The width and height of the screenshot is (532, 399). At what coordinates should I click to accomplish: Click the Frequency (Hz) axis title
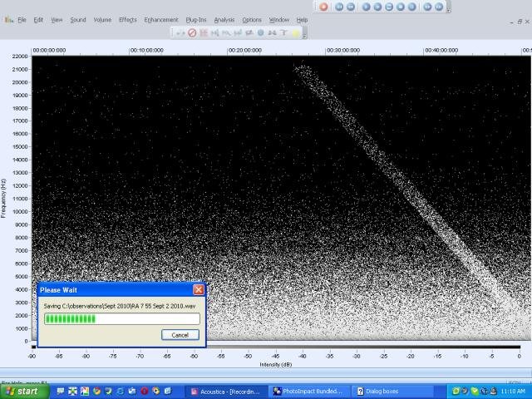[x=3, y=198]
